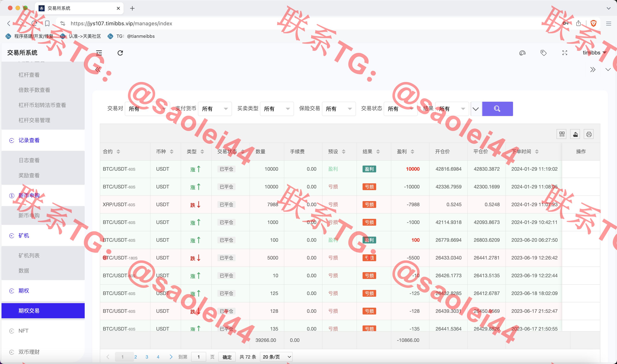Click next page arrow
The width and height of the screenshot is (617, 364).
171,357
